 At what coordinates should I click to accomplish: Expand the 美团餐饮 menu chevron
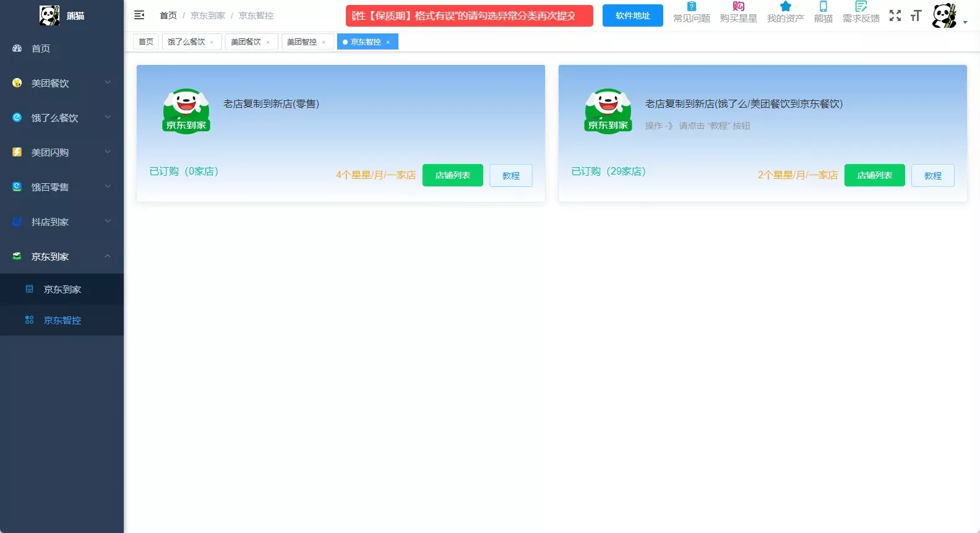point(108,82)
